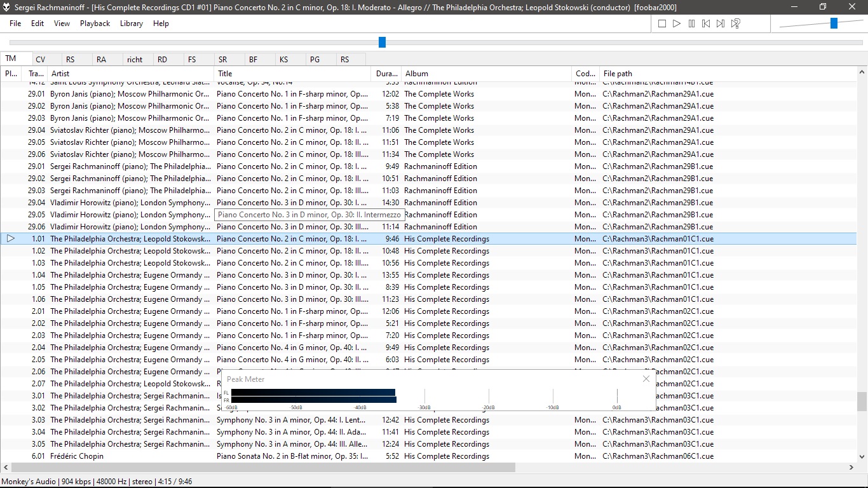
Task: Select track 3.03 Symphony No. 3 Lento
Action: point(428,420)
